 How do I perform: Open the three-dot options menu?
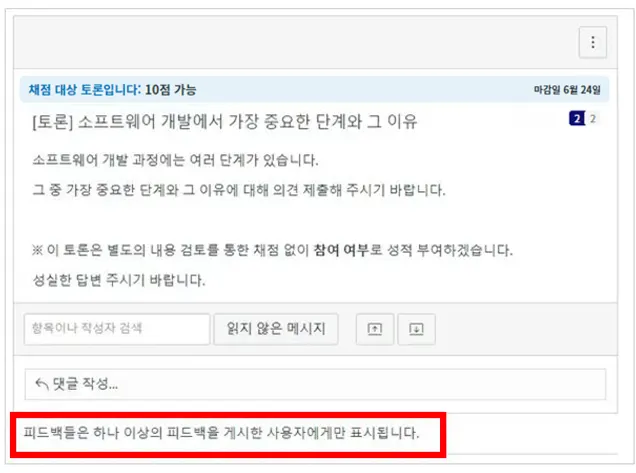click(593, 42)
